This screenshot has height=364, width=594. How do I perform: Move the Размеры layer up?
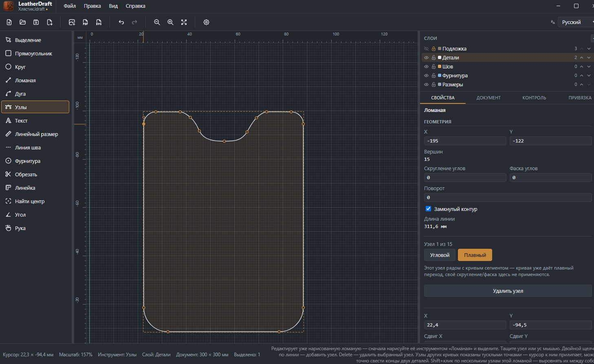point(582,85)
